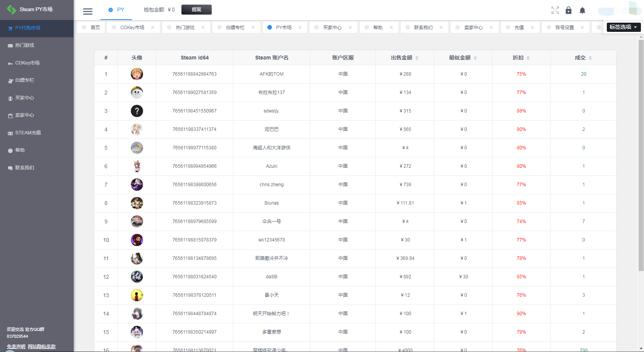Toggle fullscreen with the expand icon
Image resolution: width=644 pixels, height=352 pixels.
coord(555,10)
